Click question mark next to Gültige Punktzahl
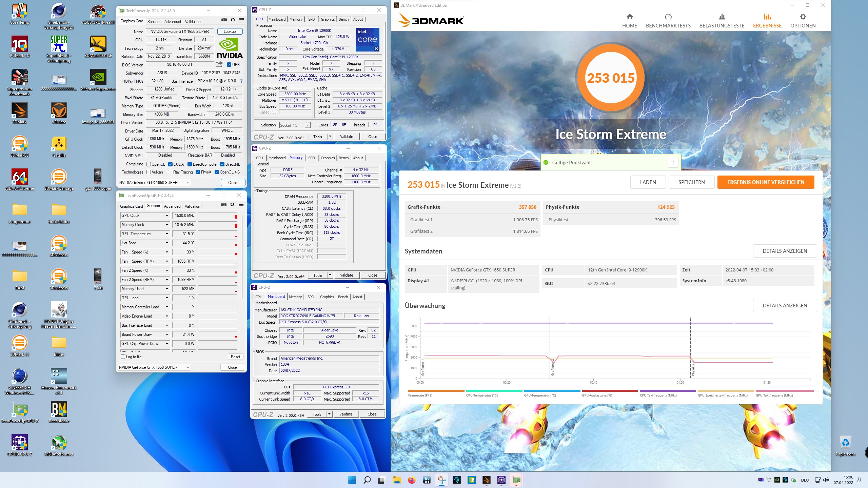 point(673,163)
